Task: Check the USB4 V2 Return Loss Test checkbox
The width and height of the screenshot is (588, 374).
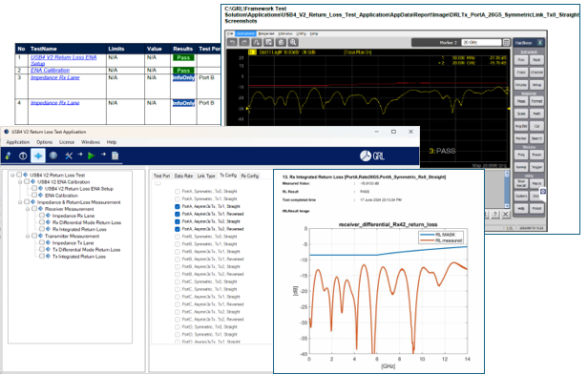Action: coord(19,175)
